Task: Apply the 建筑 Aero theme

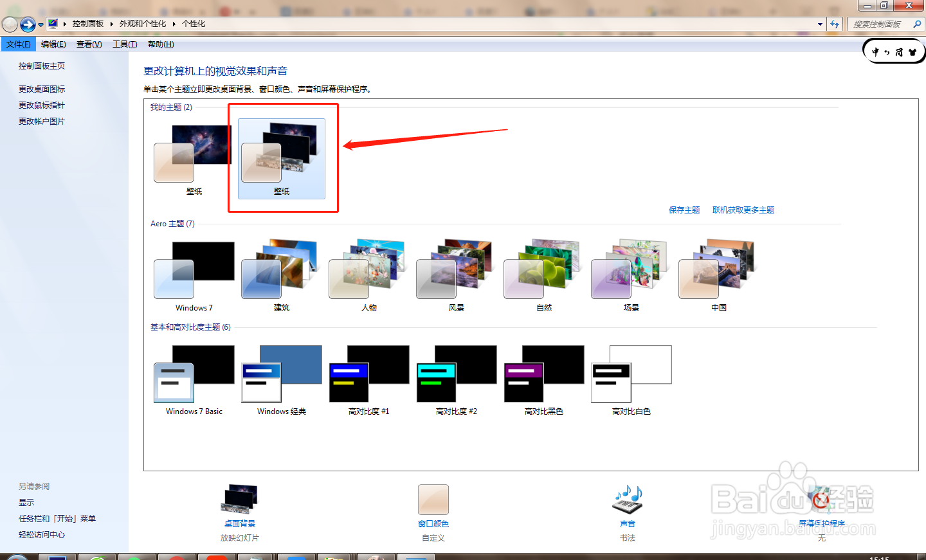Action: tap(282, 276)
